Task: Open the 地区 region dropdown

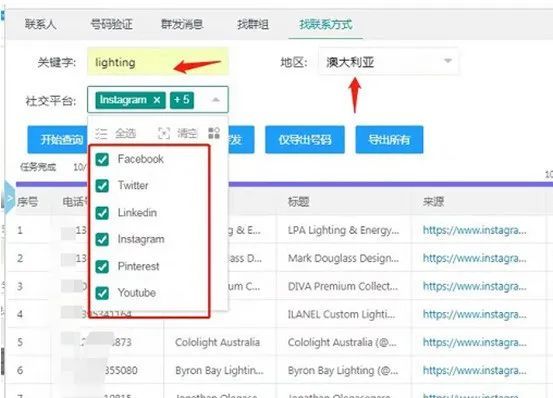Action: [388, 62]
